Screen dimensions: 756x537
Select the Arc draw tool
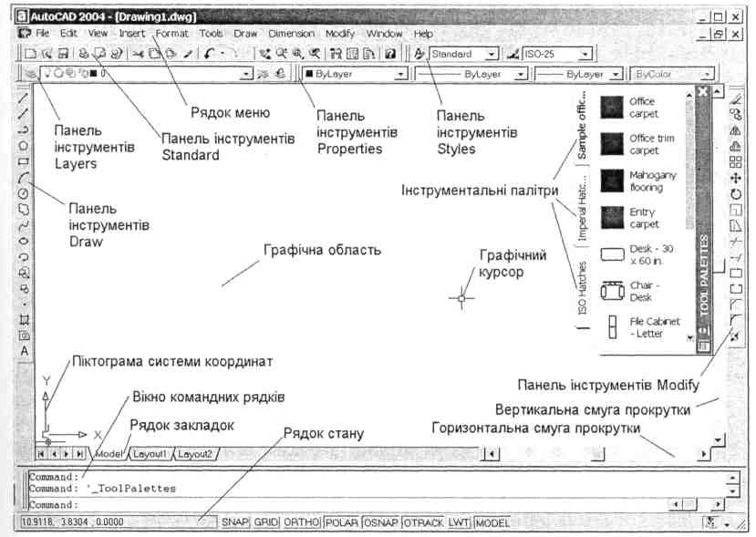point(23,178)
